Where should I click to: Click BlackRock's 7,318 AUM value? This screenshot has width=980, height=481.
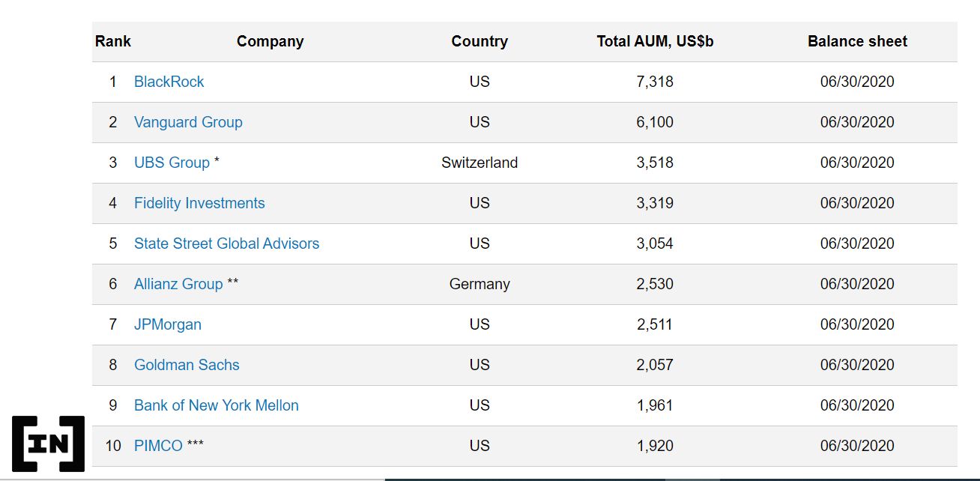[655, 82]
